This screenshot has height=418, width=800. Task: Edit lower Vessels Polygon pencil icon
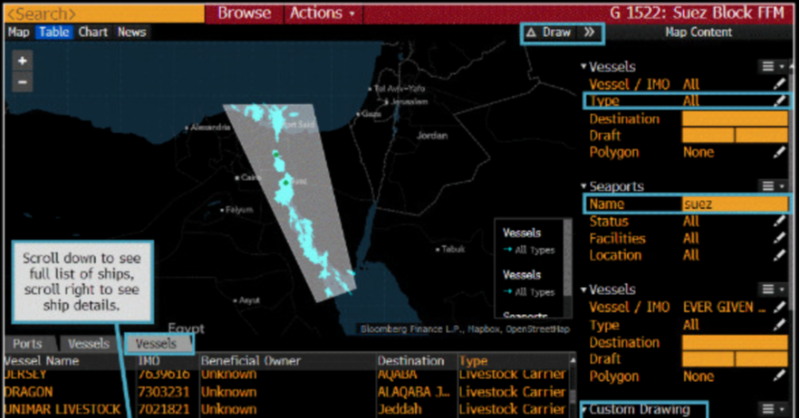click(779, 376)
